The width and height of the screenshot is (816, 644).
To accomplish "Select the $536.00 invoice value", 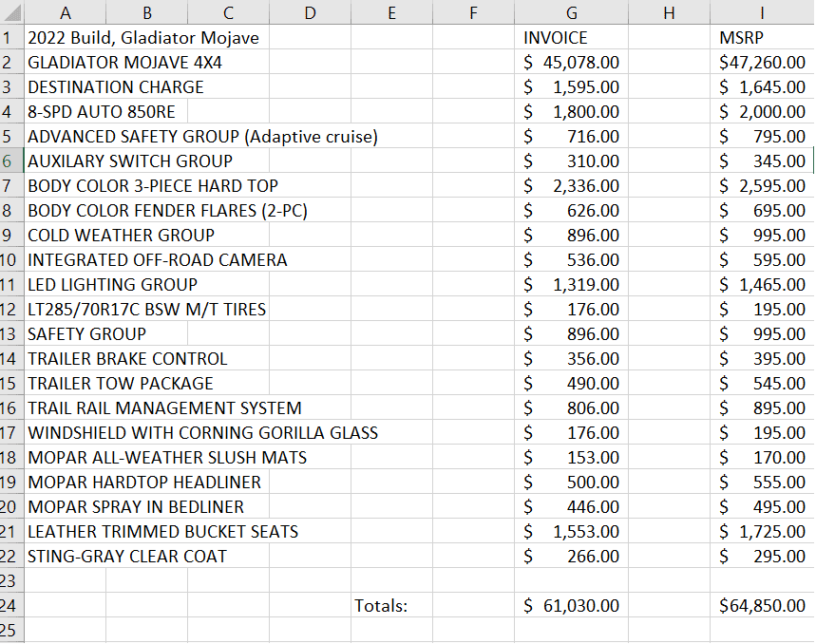I will pos(572,259).
